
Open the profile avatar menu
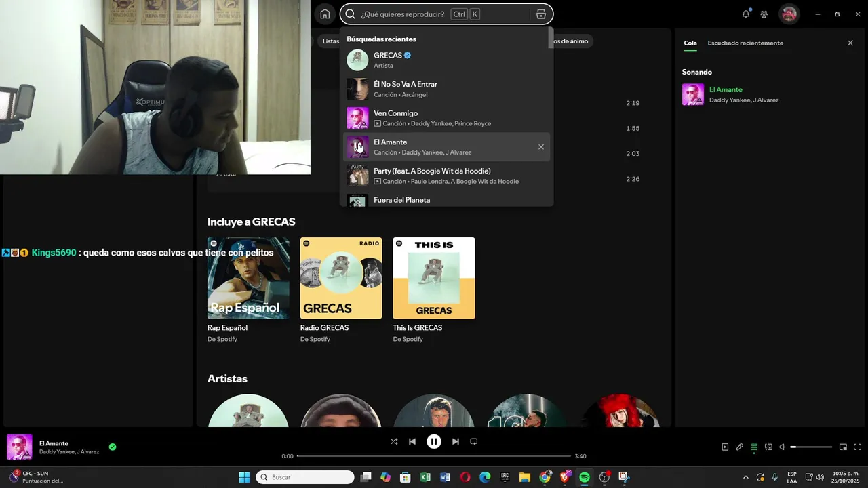pos(789,14)
